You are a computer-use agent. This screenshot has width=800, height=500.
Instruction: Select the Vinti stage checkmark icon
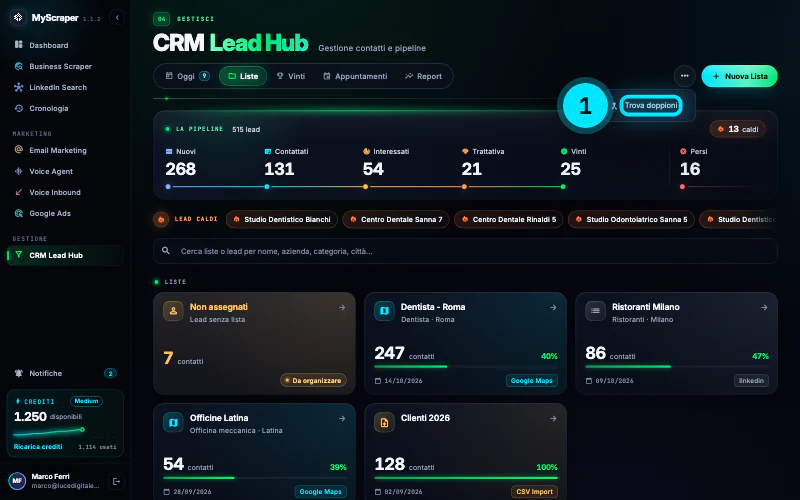point(564,152)
